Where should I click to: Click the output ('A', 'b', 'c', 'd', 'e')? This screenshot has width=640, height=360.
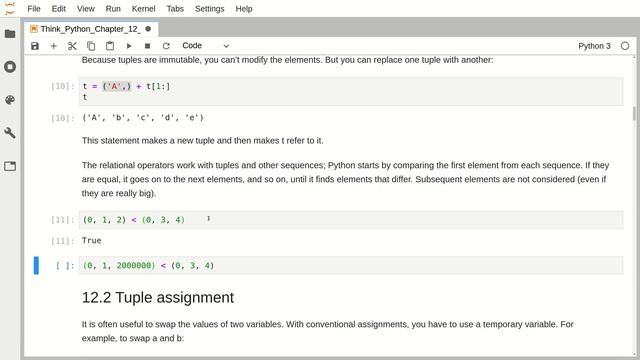(142, 118)
